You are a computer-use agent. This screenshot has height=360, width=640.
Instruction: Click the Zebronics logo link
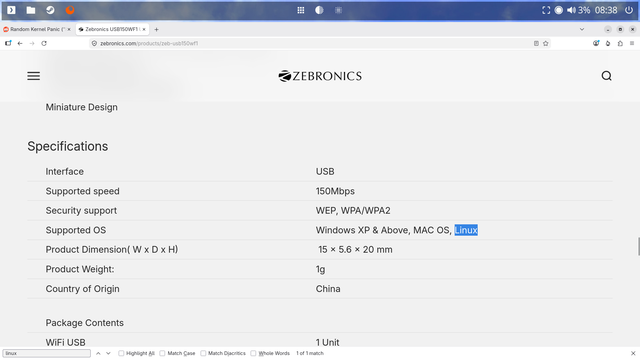(320, 76)
